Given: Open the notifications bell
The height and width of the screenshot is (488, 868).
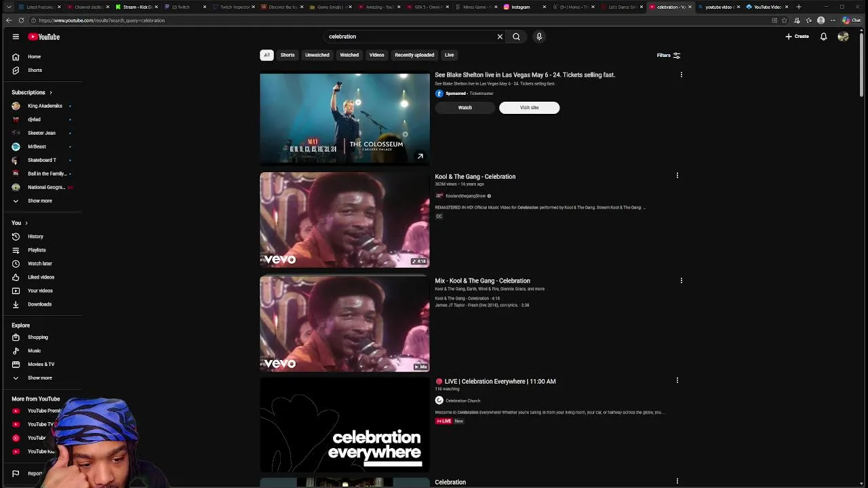Looking at the screenshot, I should 823,37.
